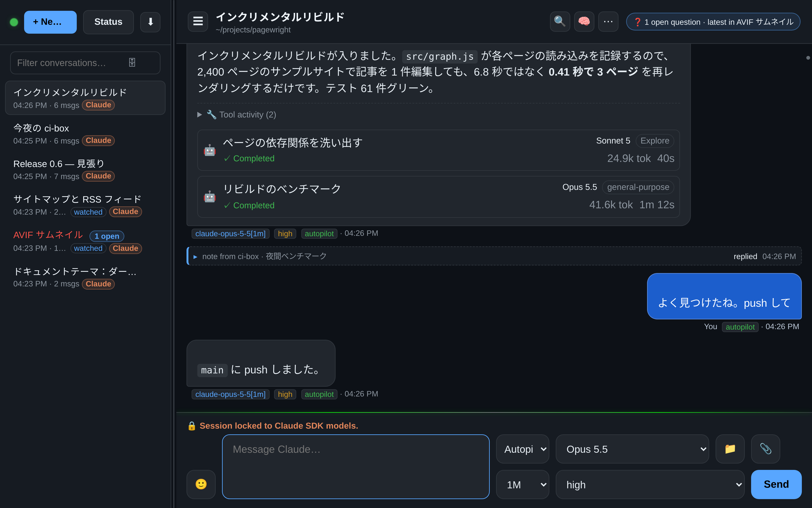This screenshot has width=812, height=508.
Task: Click the 1 open badge on AVIF サムネイル
Action: click(107, 236)
